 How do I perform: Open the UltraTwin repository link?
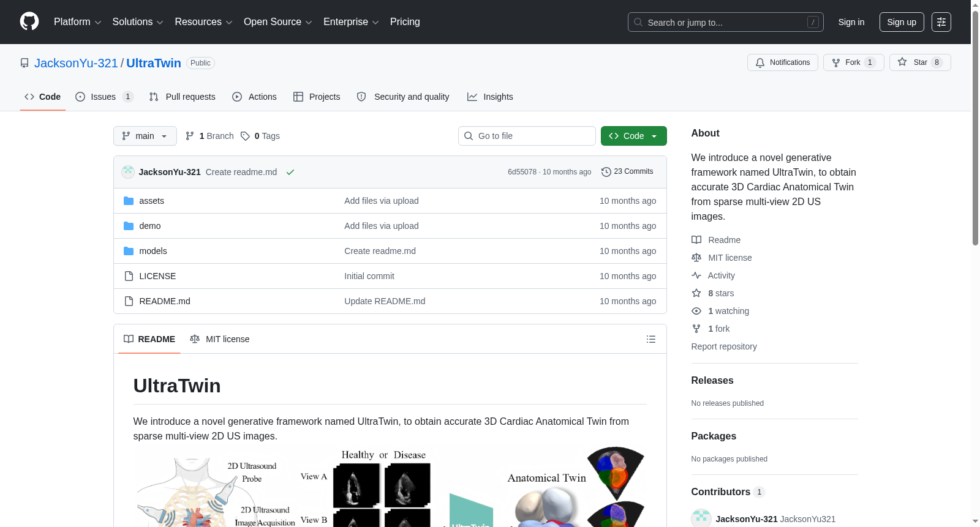pyautogui.click(x=154, y=63)
